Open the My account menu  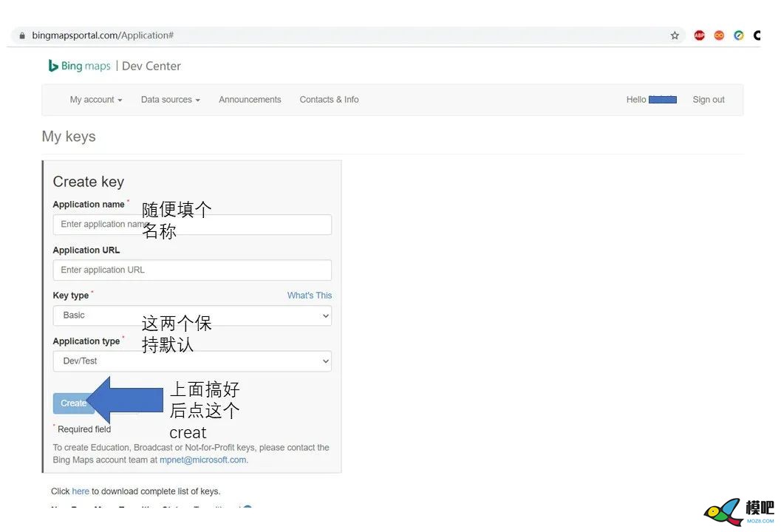tap(95, 100)
